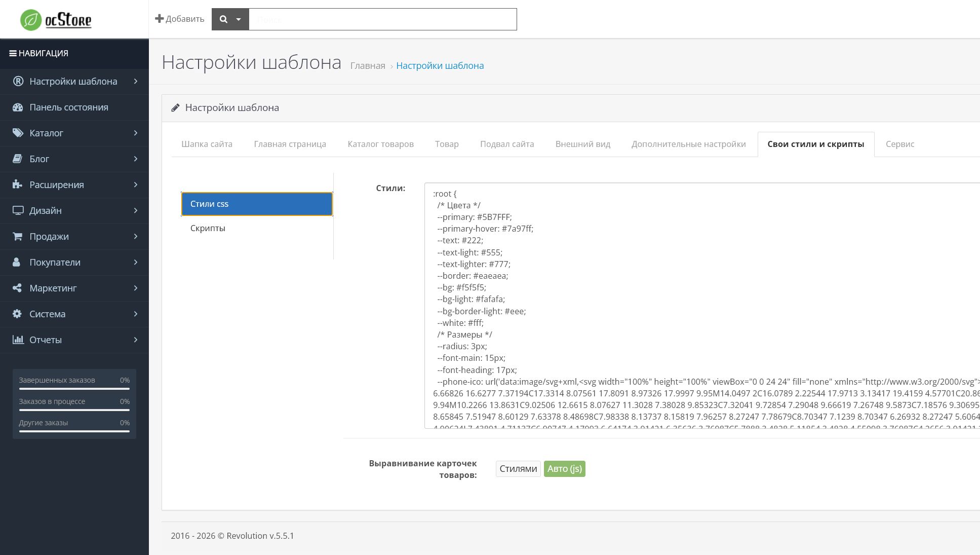Screen dimensions: 980x555
Task: Click the Маркетинг share icon
Action: [x=17, y=288]
